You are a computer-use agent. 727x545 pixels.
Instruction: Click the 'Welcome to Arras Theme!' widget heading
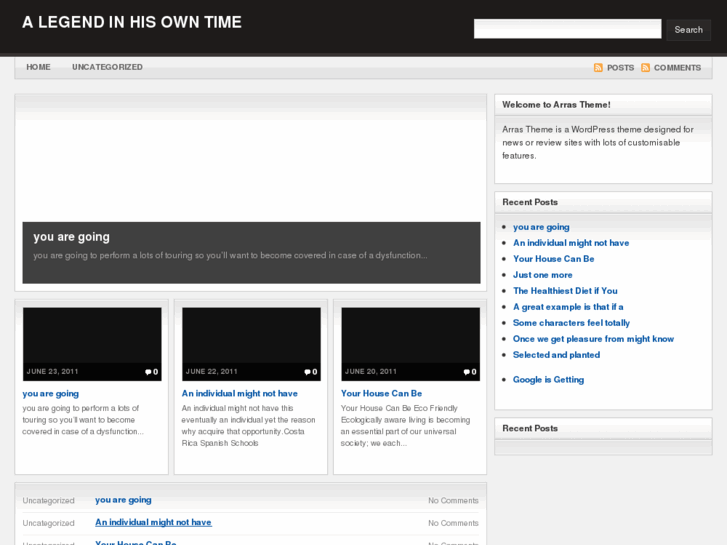556,105
